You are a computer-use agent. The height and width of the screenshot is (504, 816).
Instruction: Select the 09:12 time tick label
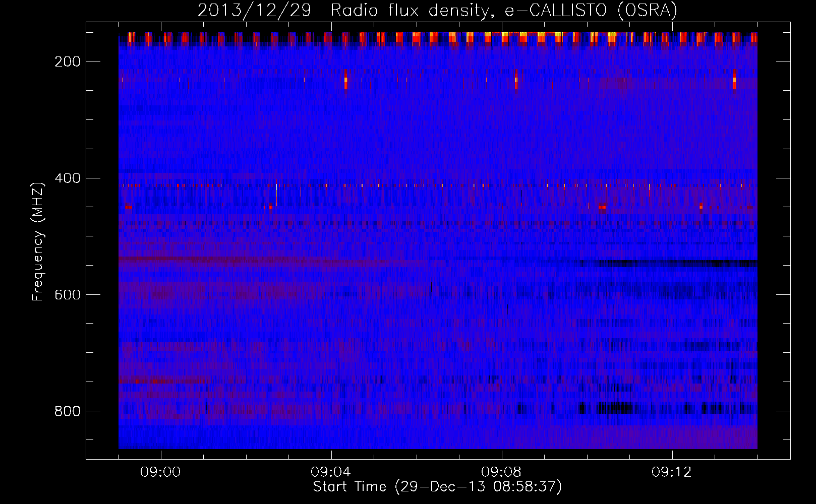(672, 472)
